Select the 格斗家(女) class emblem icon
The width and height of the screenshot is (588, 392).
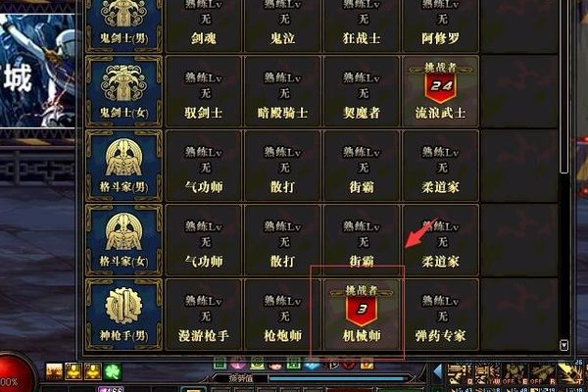(124, 232)
